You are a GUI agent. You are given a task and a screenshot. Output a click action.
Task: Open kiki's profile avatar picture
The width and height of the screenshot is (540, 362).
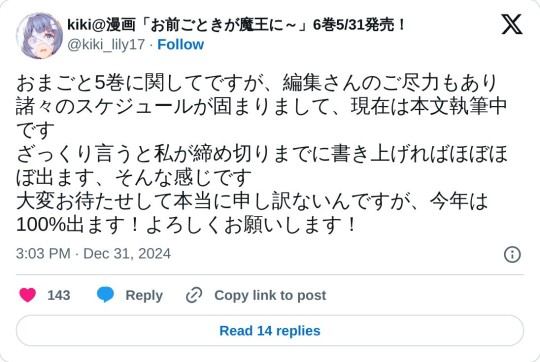coord(40,36)
